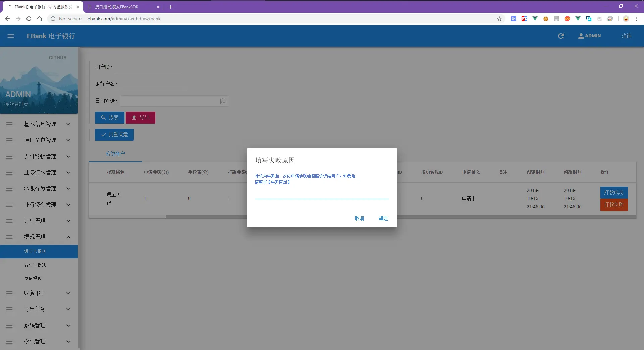Viewport: 644px width, 350px height.
Task: Select 银行卡提现 in the sidebar
Action: [39, 252]
